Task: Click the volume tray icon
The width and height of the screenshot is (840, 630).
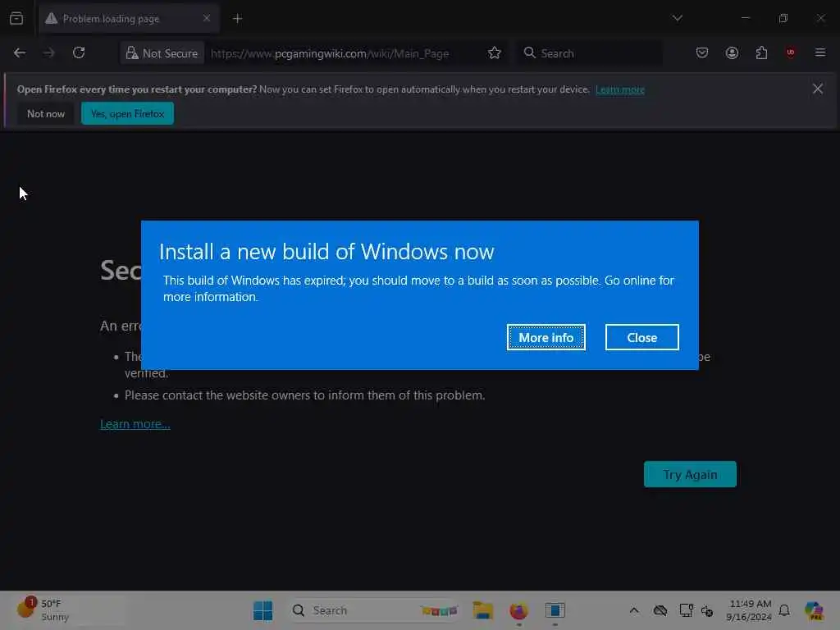Action: pos(707,610)
